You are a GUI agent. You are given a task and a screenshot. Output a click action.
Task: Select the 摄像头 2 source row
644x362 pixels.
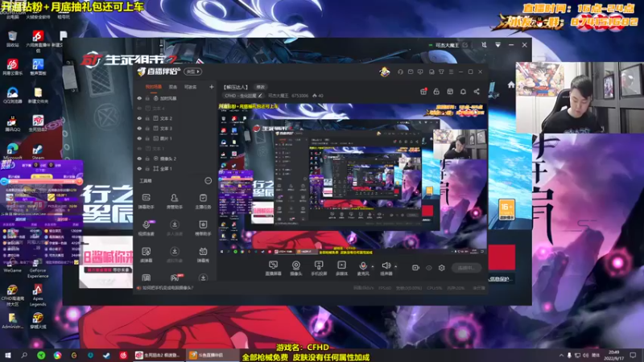click(176, 158)
